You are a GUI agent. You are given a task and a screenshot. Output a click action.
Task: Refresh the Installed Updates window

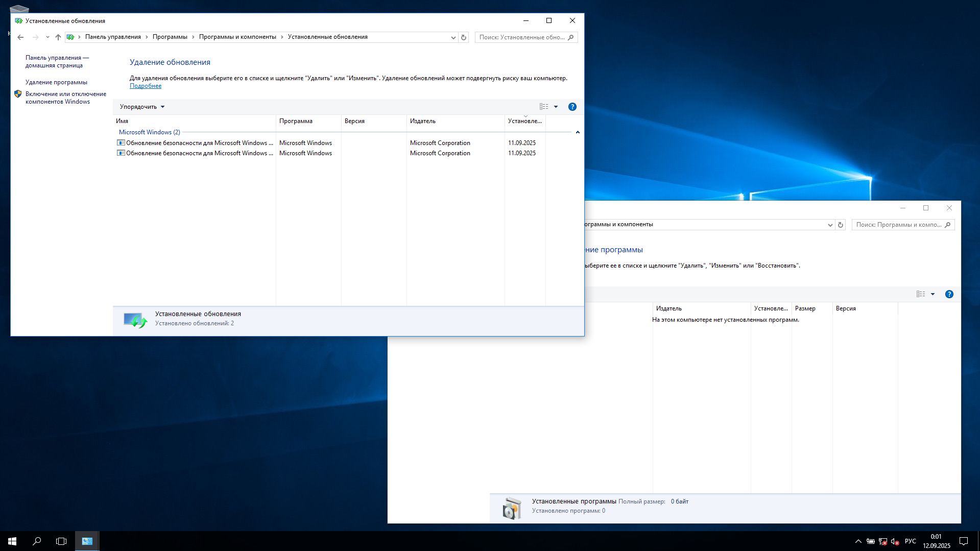464,37
